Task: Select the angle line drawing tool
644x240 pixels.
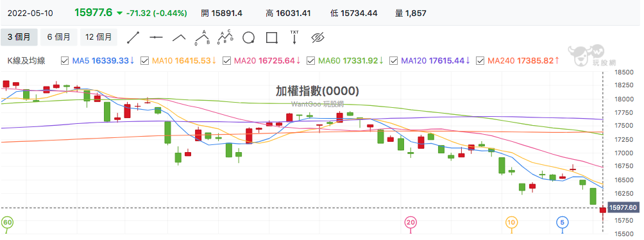Action: (x=179, y=37)
